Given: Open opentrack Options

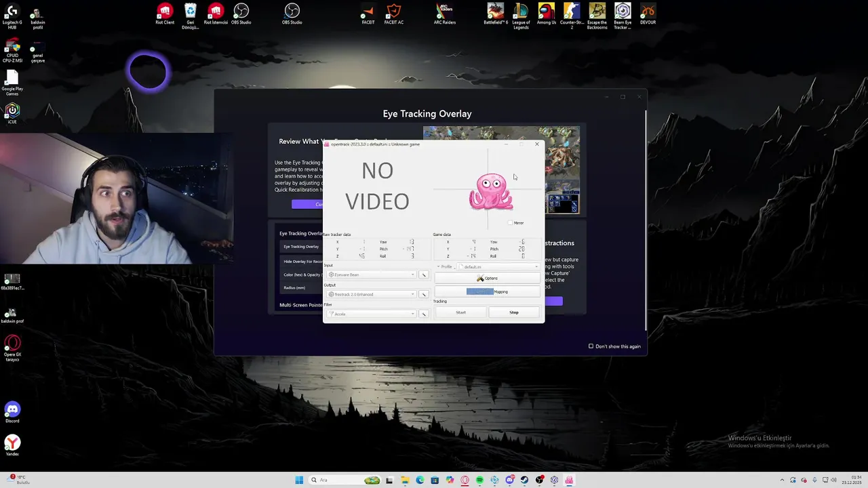Looking at the screenshot, I should click(487, 279).
